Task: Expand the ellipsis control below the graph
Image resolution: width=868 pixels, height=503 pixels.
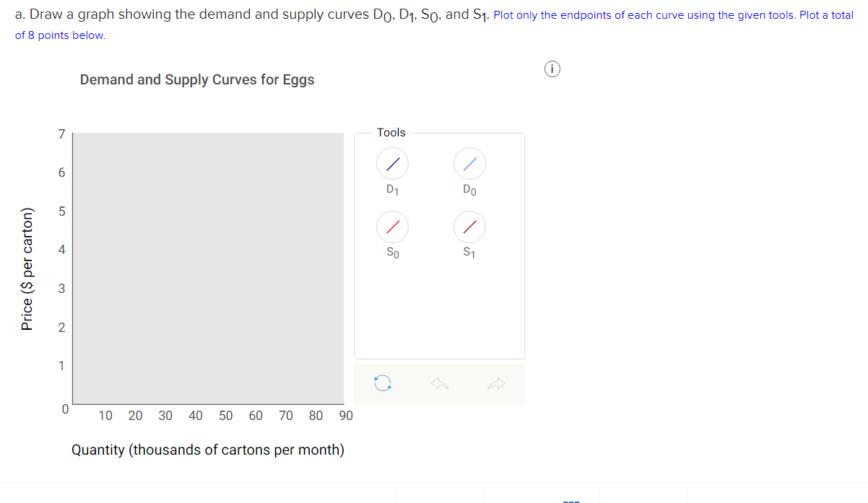Action: [570, 497]
